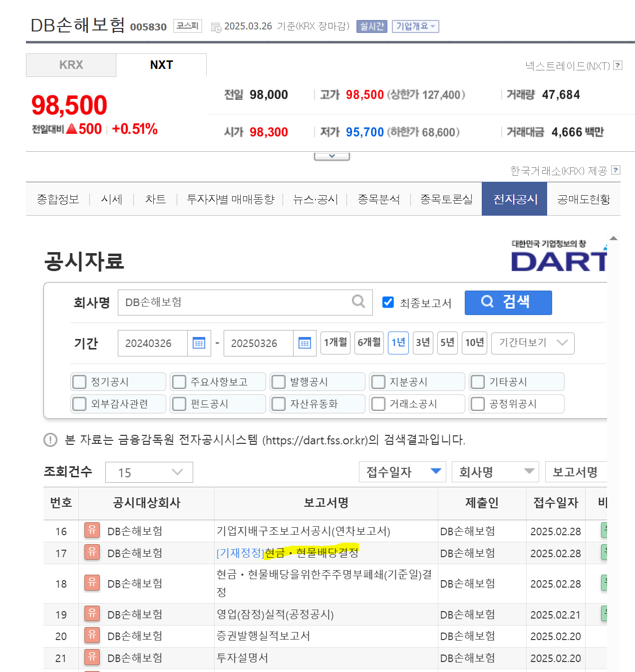The width and height of the screenshot is (635, 672).
Task: Open the 종목토론실 menu item
Action: [446, 199]
